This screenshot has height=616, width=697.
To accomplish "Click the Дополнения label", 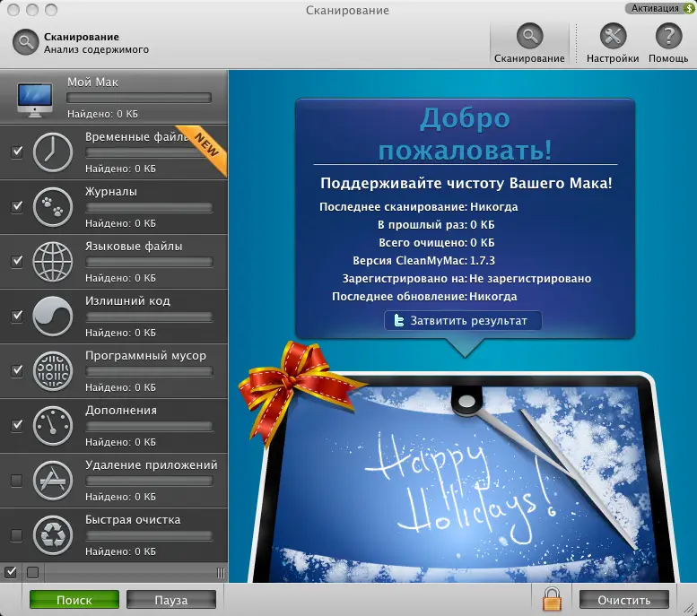I will [121, 411].
